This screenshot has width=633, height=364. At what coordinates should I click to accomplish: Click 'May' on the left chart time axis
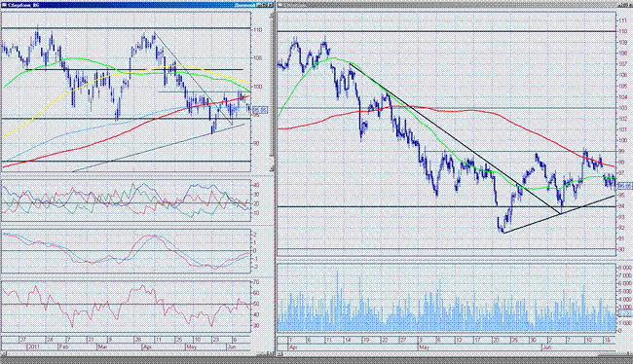(191, 346)
